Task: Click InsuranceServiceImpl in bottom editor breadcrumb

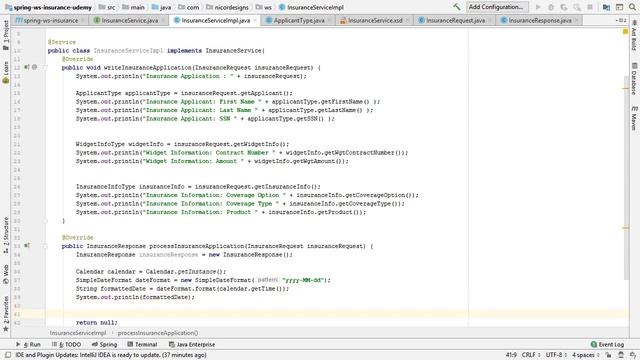Action: click(x=78, y=333)
